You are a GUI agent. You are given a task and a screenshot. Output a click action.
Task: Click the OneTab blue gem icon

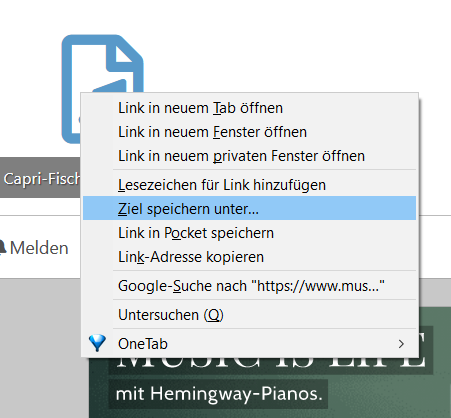pos(97,343)
